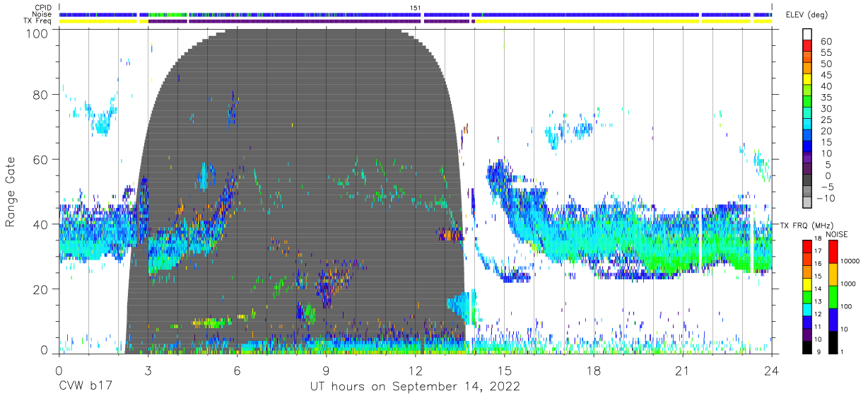Click the x-axis tick label '0'
The width and height of the screenshot is (868, 401).
[59, 371]
